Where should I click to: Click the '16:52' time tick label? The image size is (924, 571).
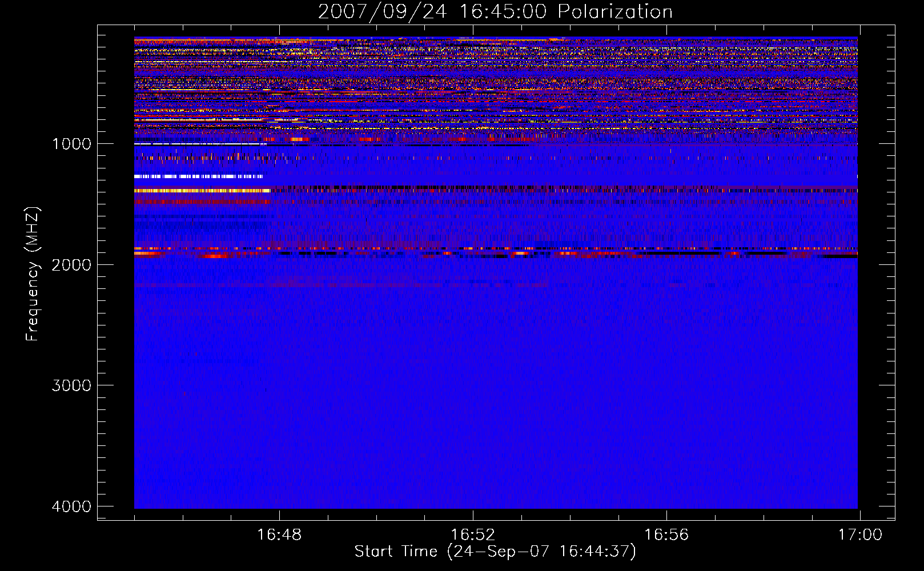tap(473, 535)
